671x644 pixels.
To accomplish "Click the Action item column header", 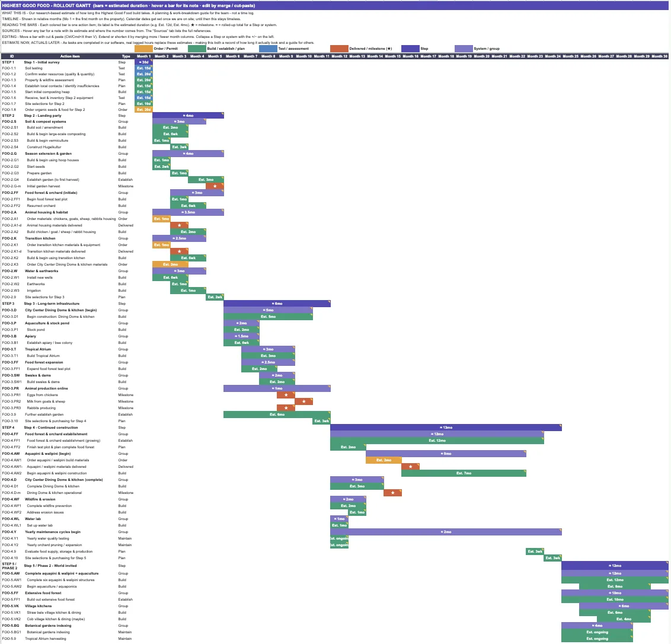I will 70,56.
